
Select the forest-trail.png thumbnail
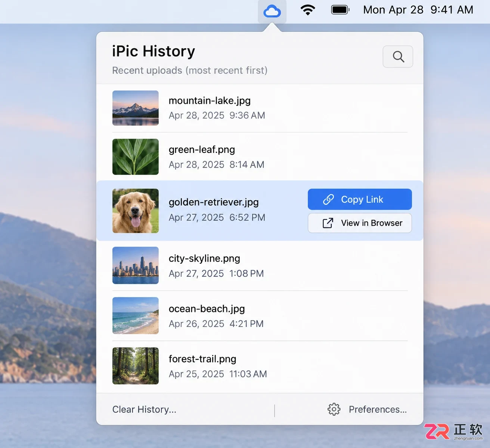tap(136, 366)
